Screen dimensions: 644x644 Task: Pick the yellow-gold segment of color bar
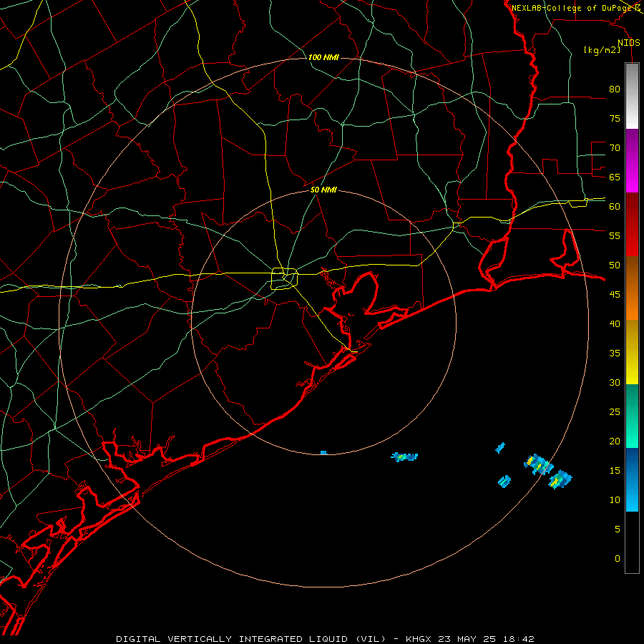632,352
